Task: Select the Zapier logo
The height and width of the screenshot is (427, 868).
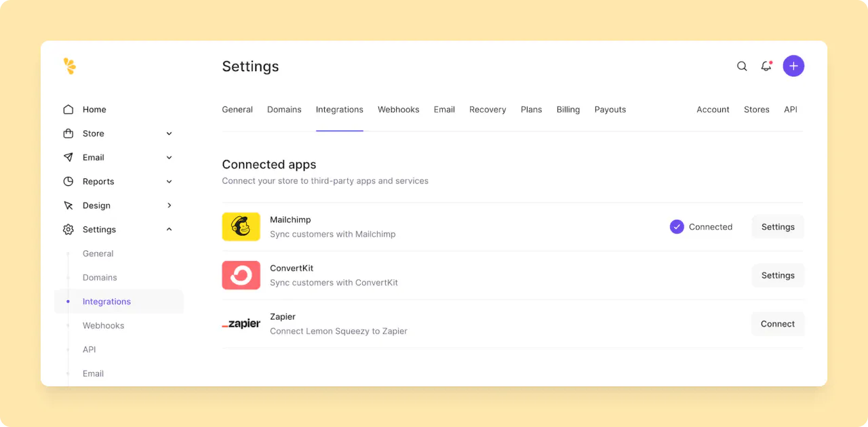Action: pos(241,323)
